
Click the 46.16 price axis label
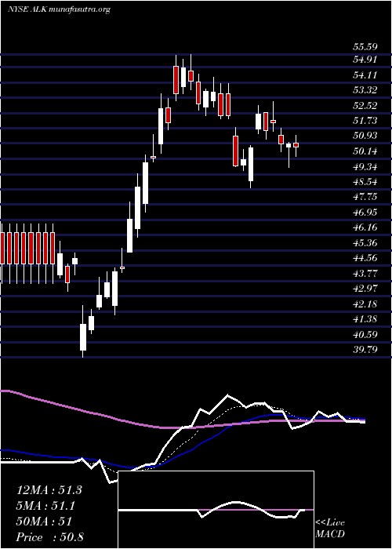365,228
